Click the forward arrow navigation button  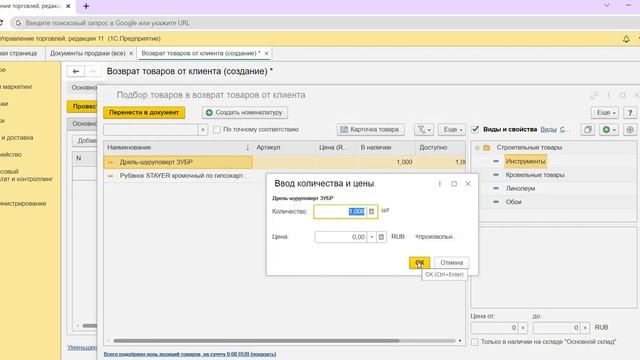click(93, 71)
